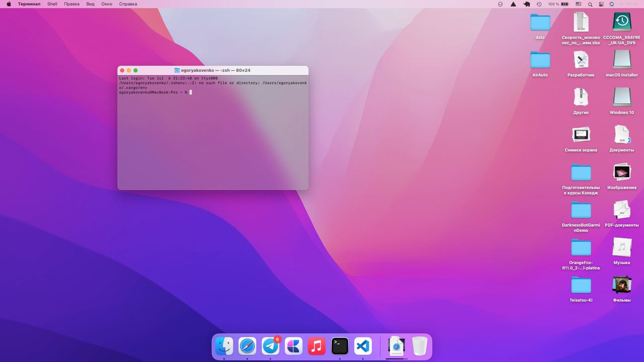The image size is (644, 362).
Task: Click the battery 100 % indicator
Action: pos(558,4)
